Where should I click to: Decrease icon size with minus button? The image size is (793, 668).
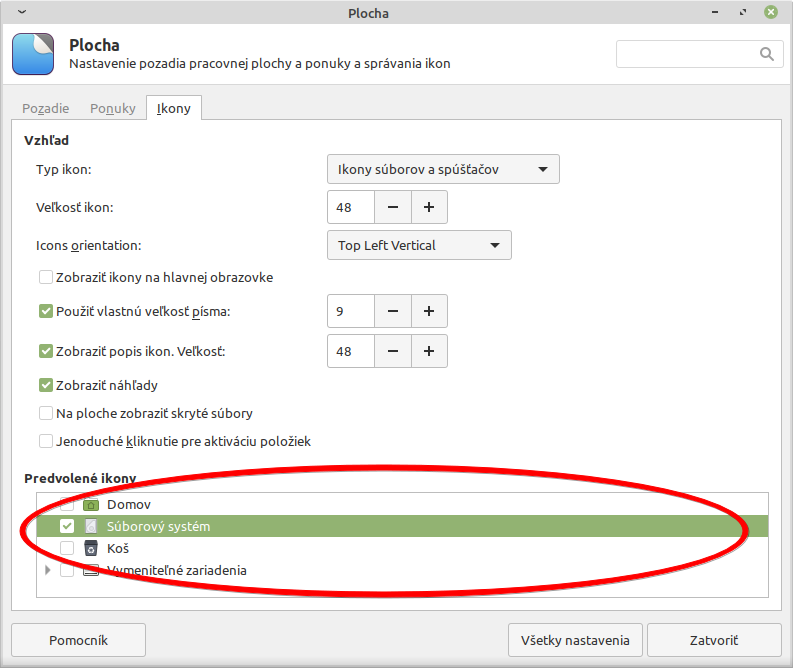pyautogui.click(x=393, y=207)
